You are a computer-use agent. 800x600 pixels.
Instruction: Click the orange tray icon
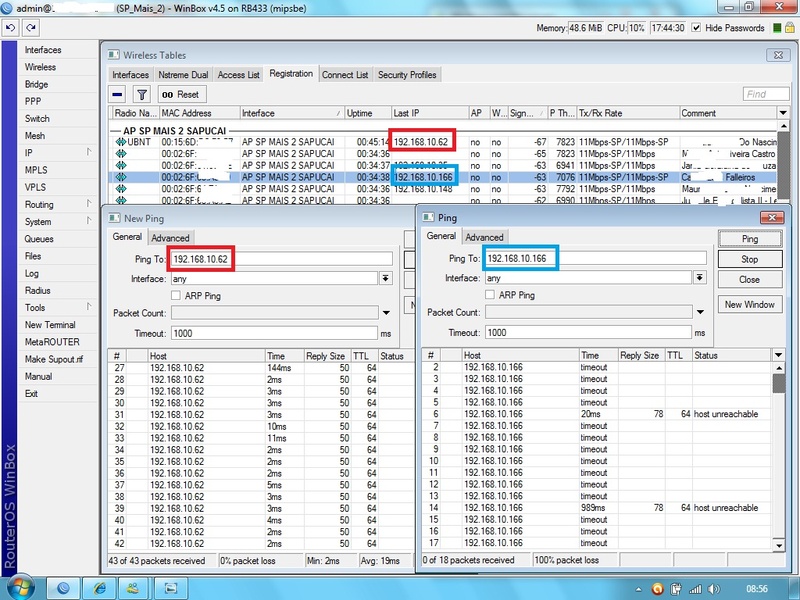[658, 589]
